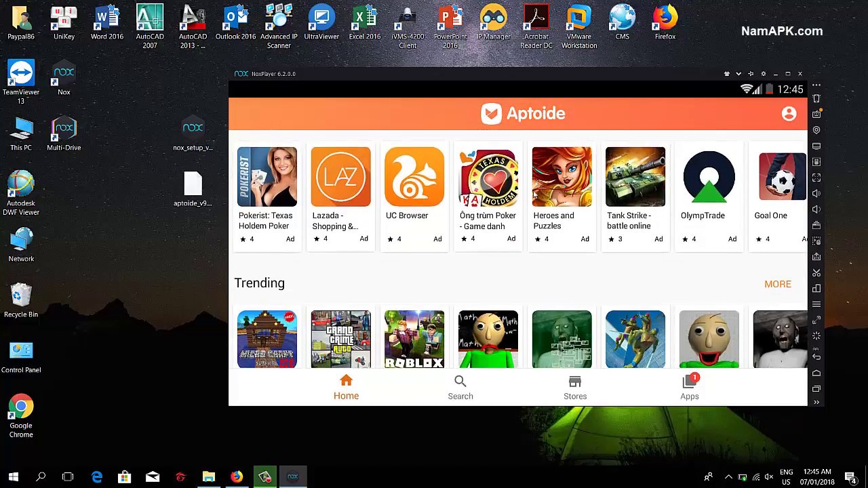Image resolution: width=868 pixels, height=488 pixels.
Task: Open Ông trùm Poker app card
Action: pos(488,196)
